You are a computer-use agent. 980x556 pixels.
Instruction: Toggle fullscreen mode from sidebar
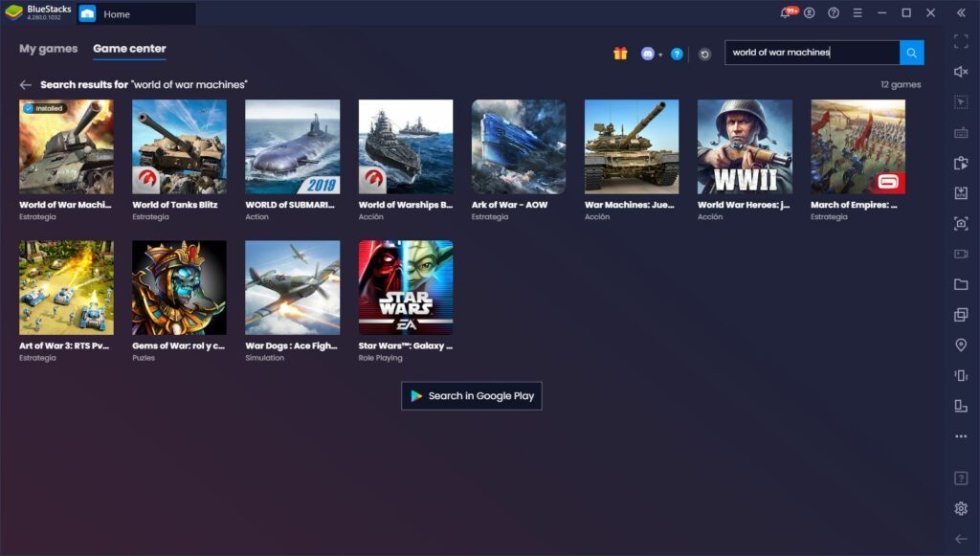(x=959, y=42)
